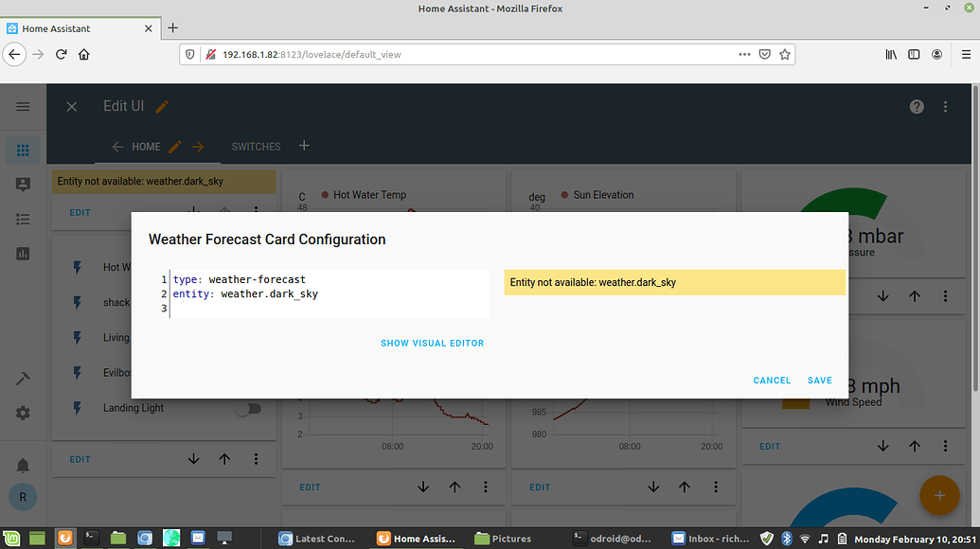
Task: Open the user profile R avatar
Action: pos(23,497)
